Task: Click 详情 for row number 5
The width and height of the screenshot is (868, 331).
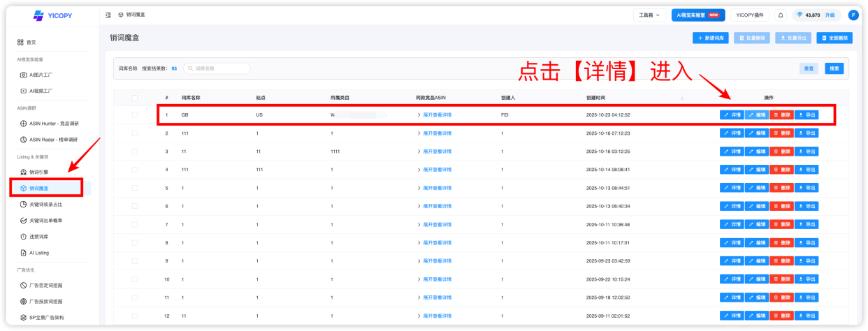Action: click(x=732, y=188)
